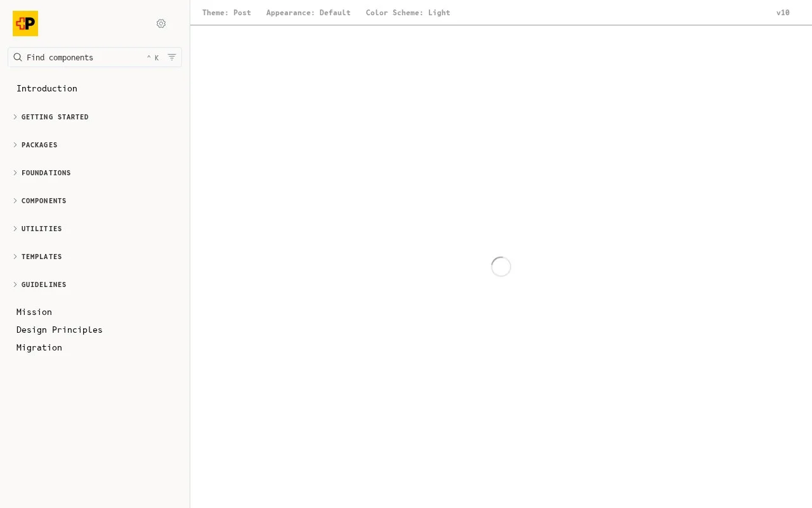Open the settings gear menu
This screenshot has height=508, width=812.
161,23
